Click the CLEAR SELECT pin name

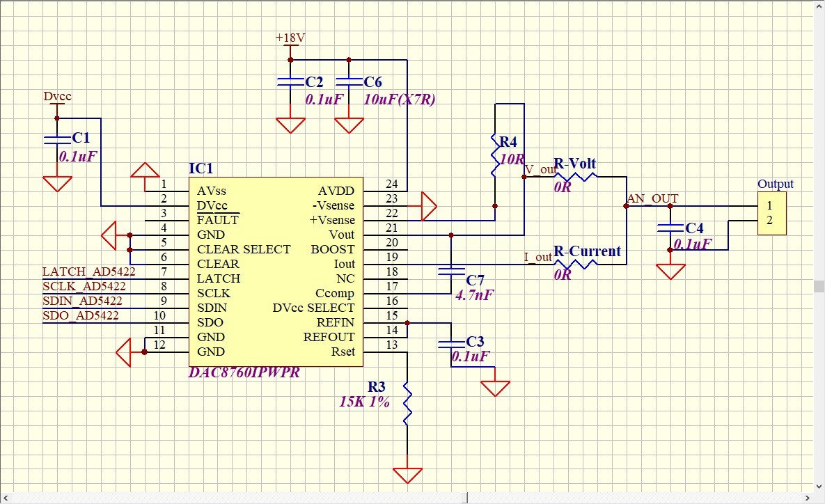pos(244,249)
